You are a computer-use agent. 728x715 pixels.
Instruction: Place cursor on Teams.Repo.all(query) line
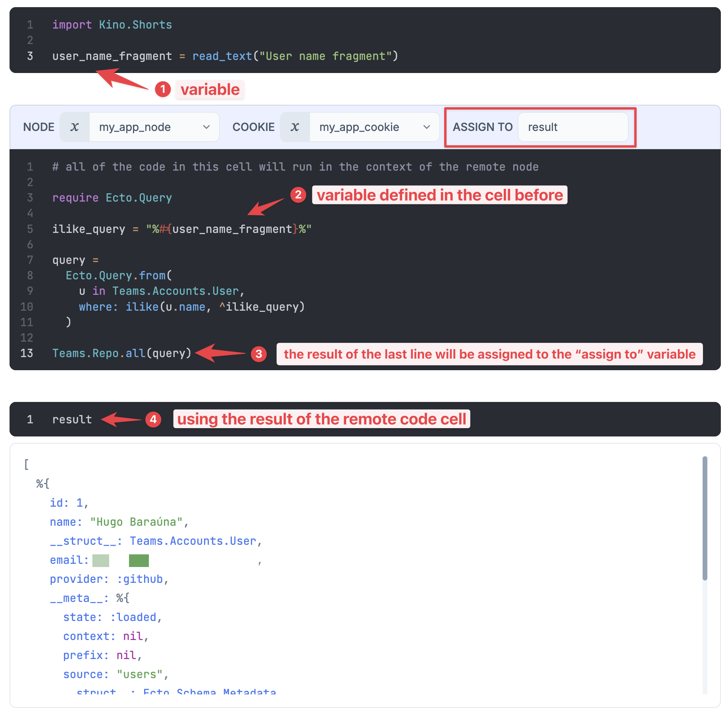click(x=122, y=353)
